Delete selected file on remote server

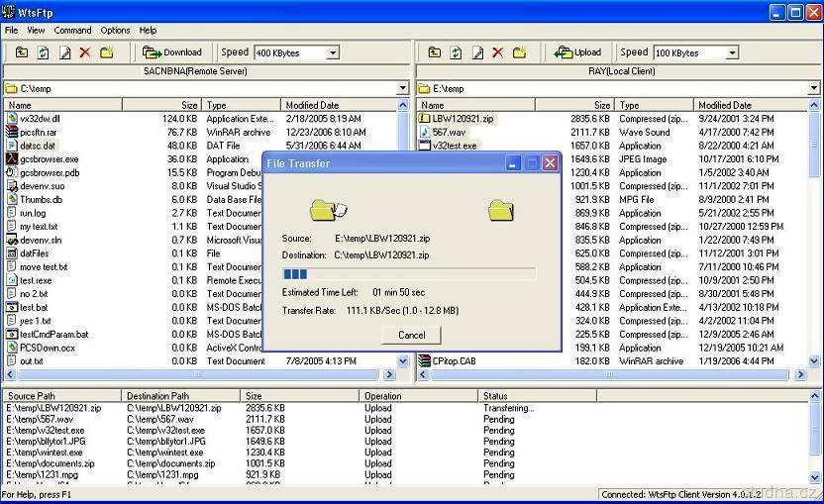click(x=85, y=52)
